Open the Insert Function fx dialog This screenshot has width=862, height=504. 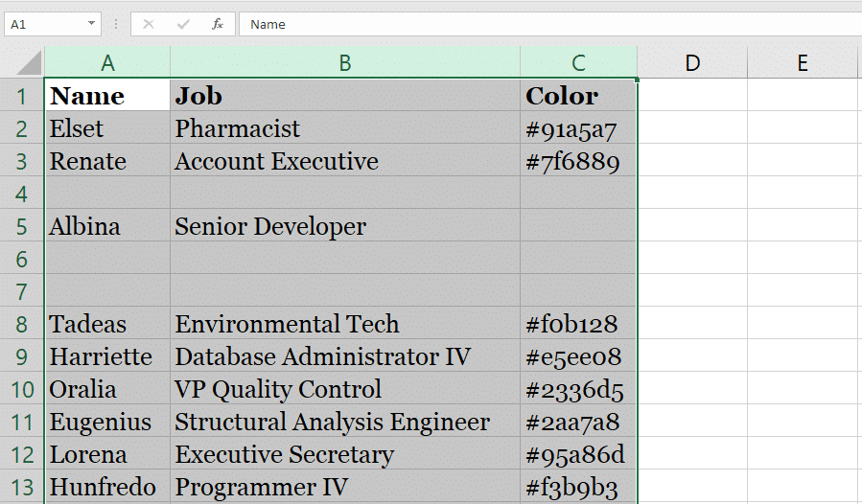tap(218, 24)
